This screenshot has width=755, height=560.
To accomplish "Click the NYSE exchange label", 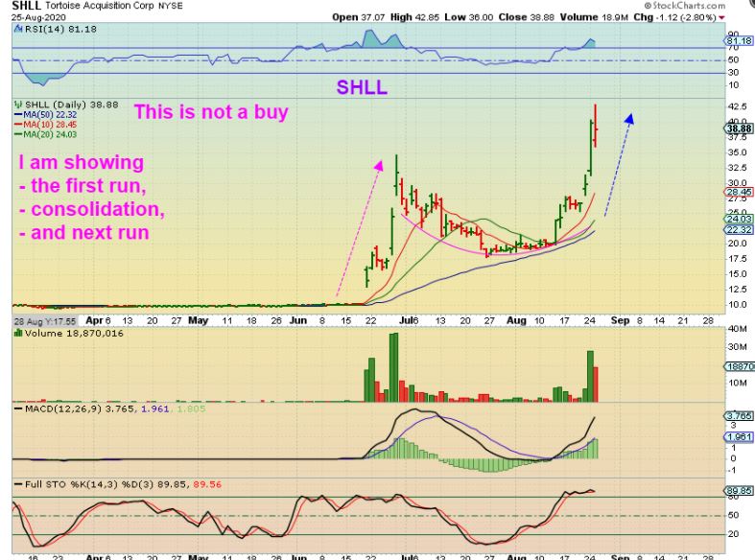I will 171,7.
